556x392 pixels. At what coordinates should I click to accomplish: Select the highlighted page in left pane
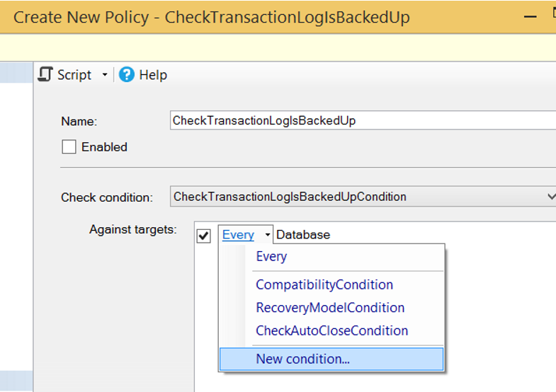point(16,73)
